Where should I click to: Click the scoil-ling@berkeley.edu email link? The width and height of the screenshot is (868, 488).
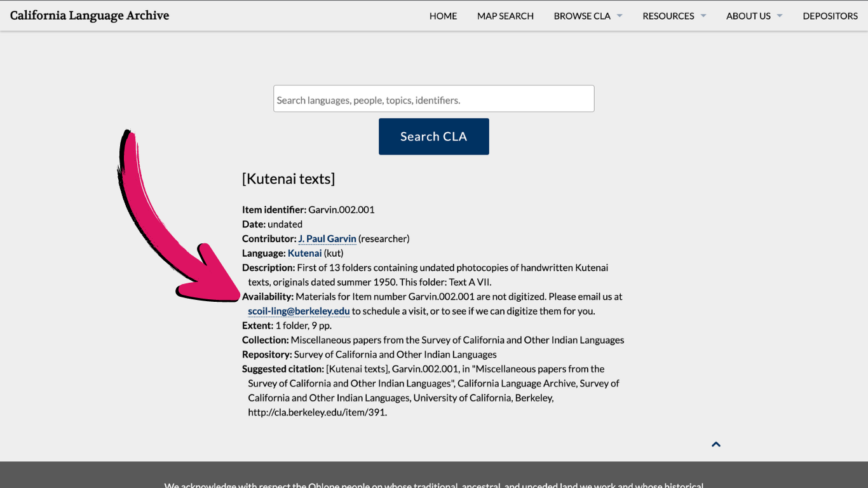click(x=299, y=311)
